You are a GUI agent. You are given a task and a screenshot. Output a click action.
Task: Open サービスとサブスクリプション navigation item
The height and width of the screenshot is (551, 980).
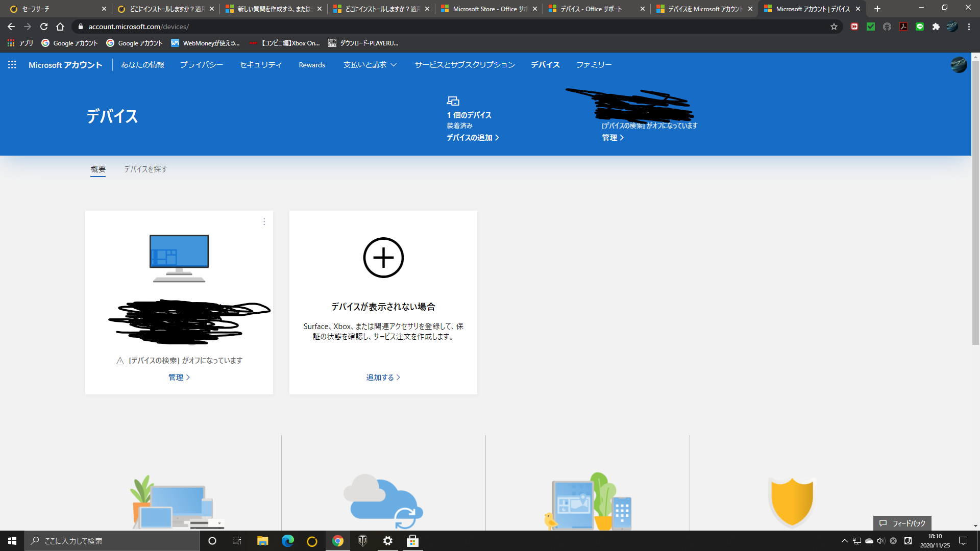[465, 65]
